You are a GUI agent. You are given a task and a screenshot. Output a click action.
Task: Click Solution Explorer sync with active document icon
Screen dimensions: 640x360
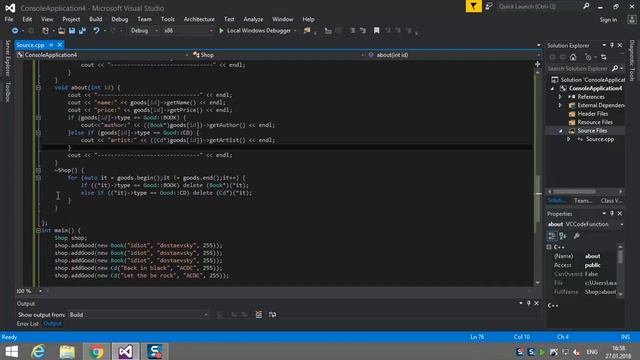pos(604,57)
